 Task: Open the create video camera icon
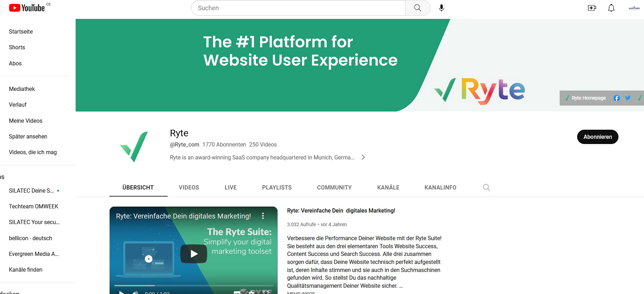coord(592,8)
